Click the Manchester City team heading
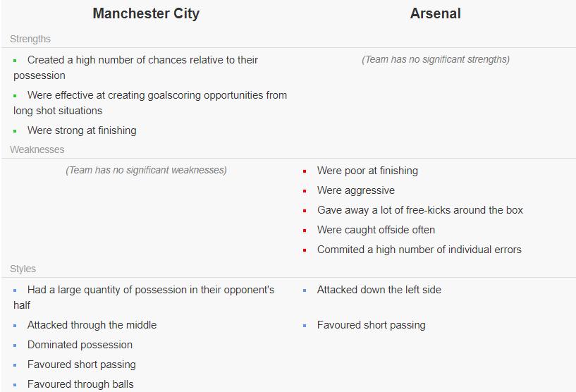The height and width of the screenshot is (392, 576). click(x=146, y=13)
